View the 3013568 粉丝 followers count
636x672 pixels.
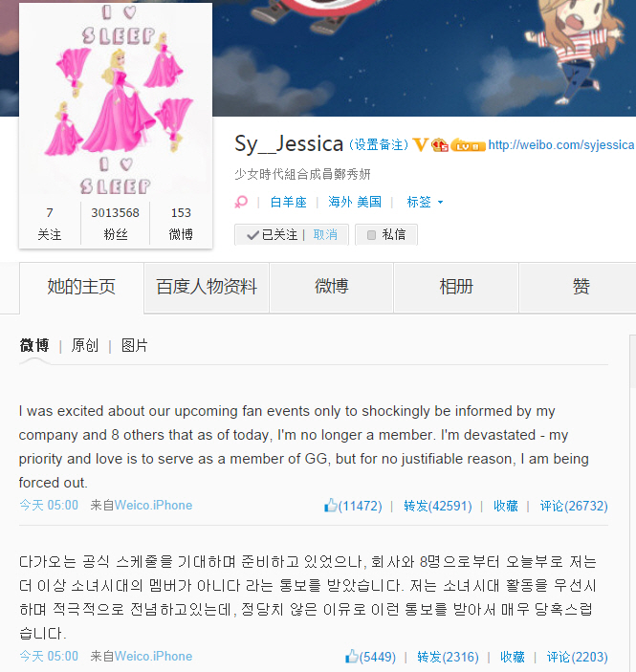point(116,224)
